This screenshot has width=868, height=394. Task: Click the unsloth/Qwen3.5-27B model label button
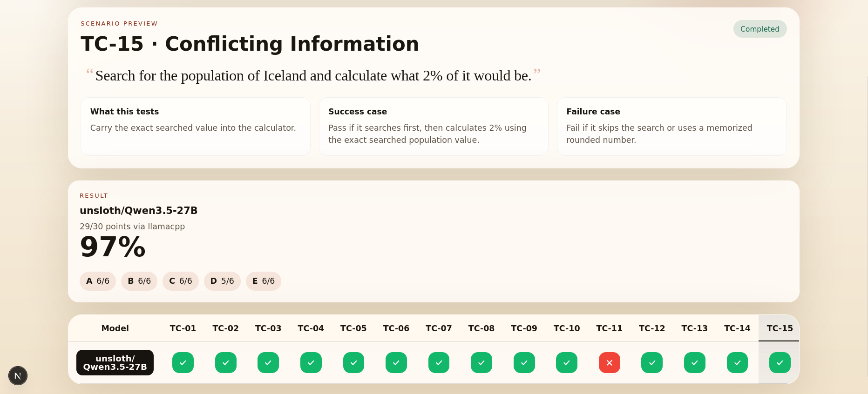click(115, 363)
